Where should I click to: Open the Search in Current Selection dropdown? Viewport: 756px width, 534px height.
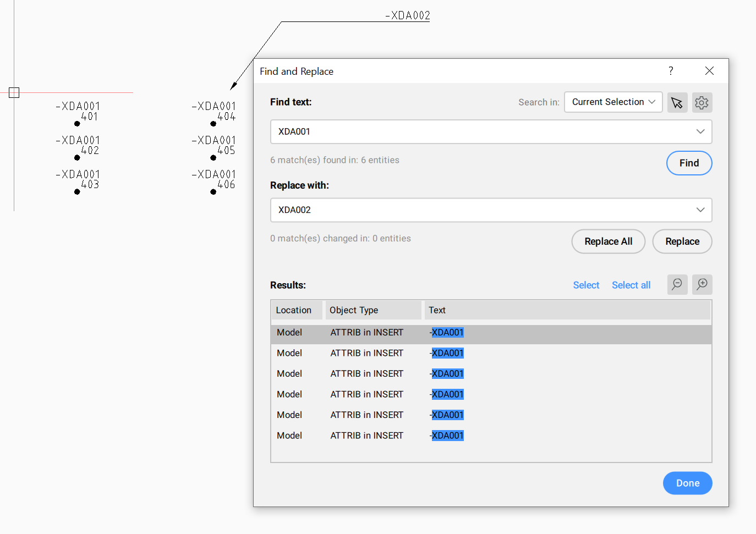coord(613,102)
